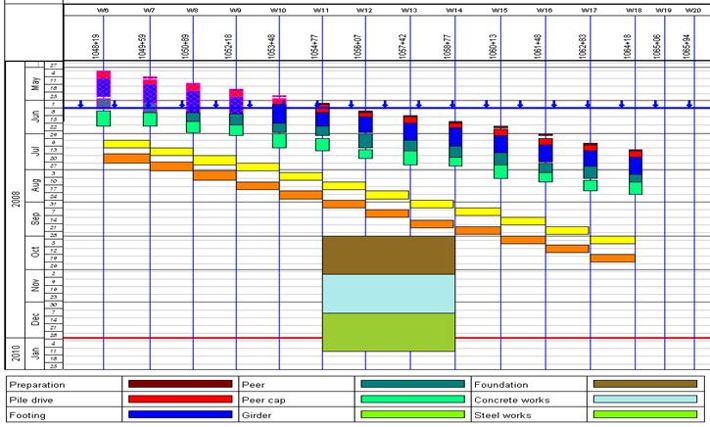Click station label 1048+19

point(96,46)
